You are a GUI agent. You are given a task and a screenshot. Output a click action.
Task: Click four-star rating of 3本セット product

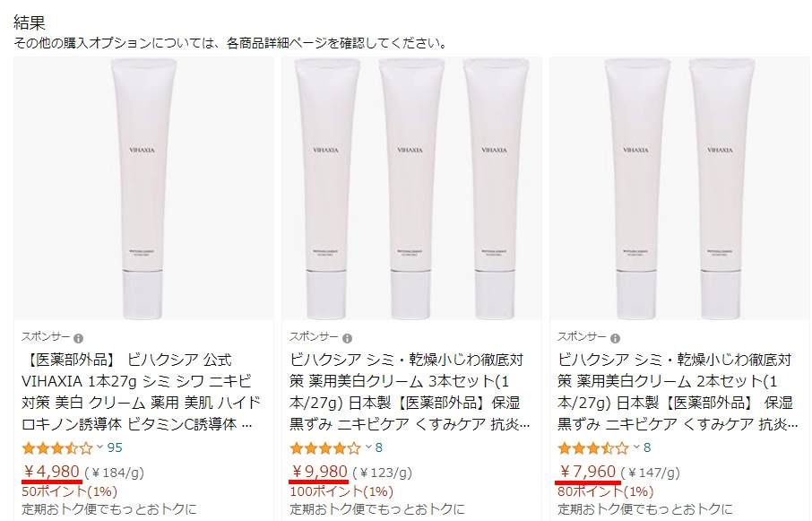(325, 447)
